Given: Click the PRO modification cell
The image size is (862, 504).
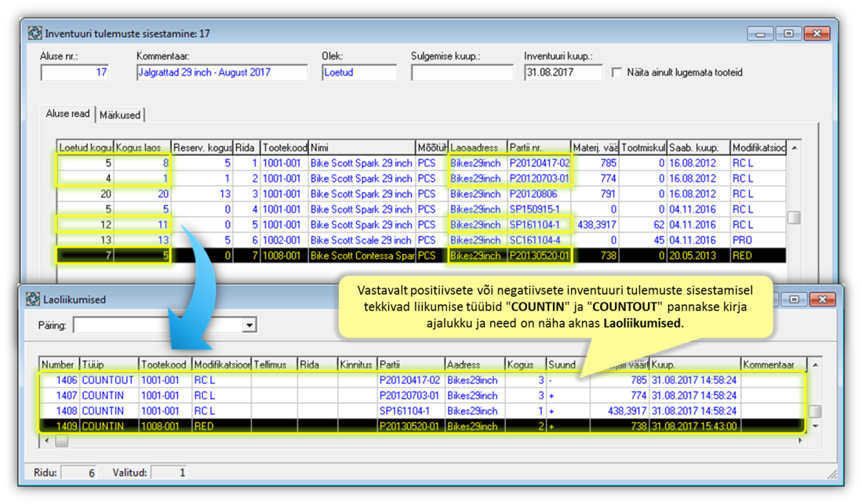Looking at the screenshot, I should (x=758, y=240).
